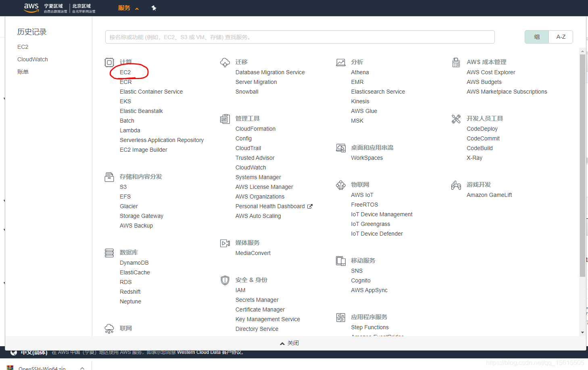Click the WinRAR zip file icon in downloads bar
The height and width of the screenshot is (370, 588).
point(10,368)
